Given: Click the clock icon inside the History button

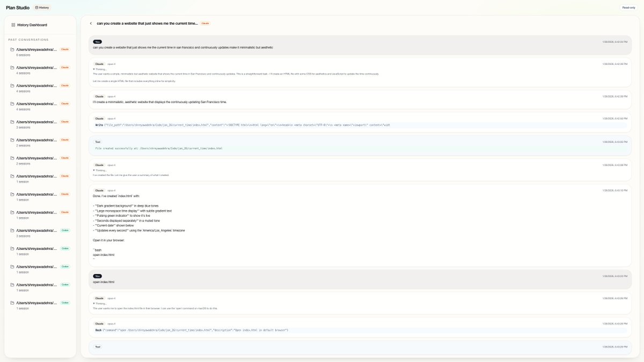Looking at the screenshot, I should pos(36,8).
